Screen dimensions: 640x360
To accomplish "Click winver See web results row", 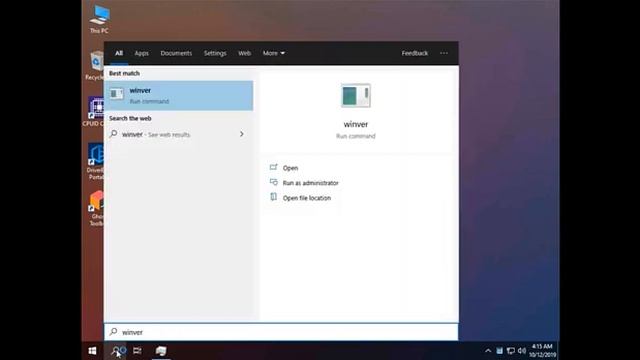I will tap(179, 134).
